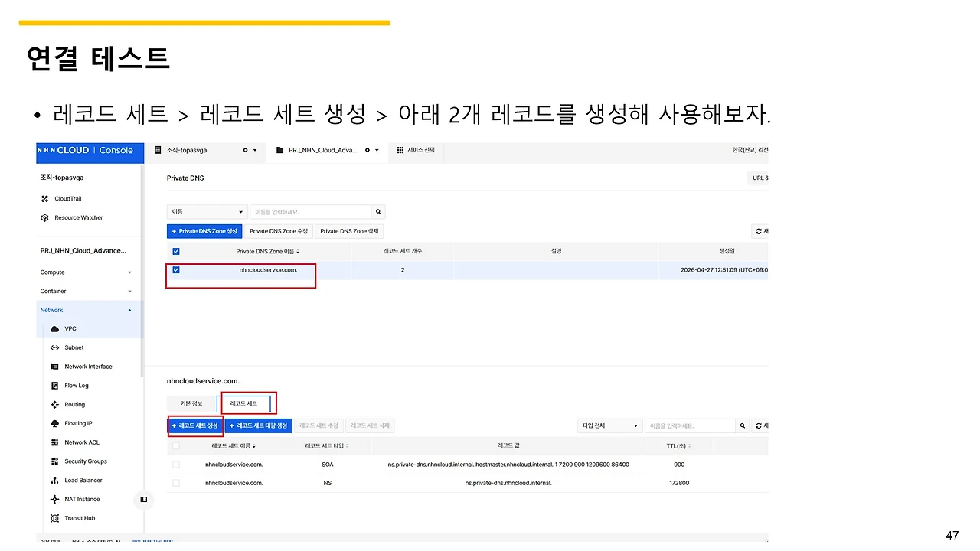Click the organization icon beside 조직-topasvga
The width and height of the screenshot is (980, 551).
[158, 150]
